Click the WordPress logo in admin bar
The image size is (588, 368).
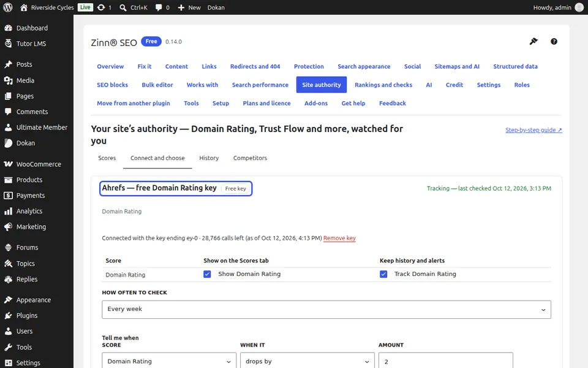[8, 7]
